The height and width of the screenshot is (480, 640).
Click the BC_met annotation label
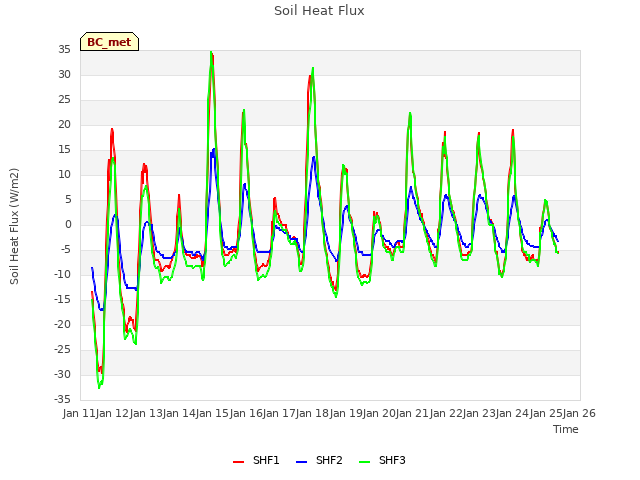[109, 42]
